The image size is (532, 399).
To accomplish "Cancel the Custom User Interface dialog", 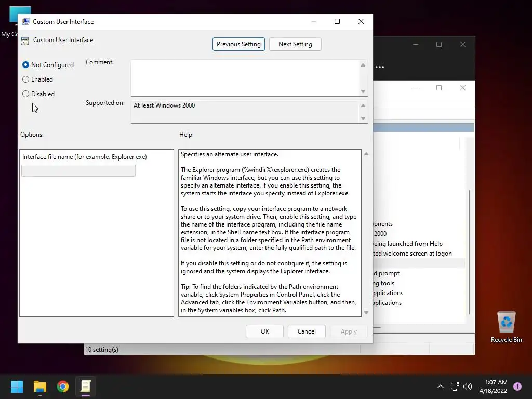I will pos(307,331).
